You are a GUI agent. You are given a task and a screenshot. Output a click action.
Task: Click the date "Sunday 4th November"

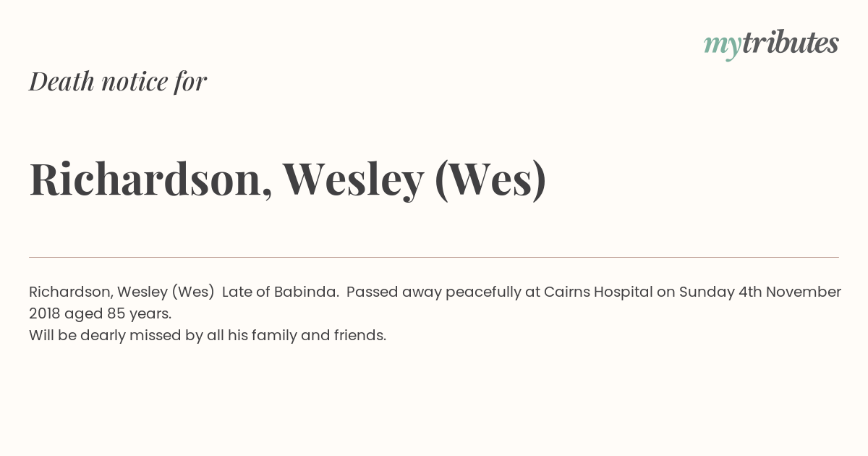(x=760, y=292)
